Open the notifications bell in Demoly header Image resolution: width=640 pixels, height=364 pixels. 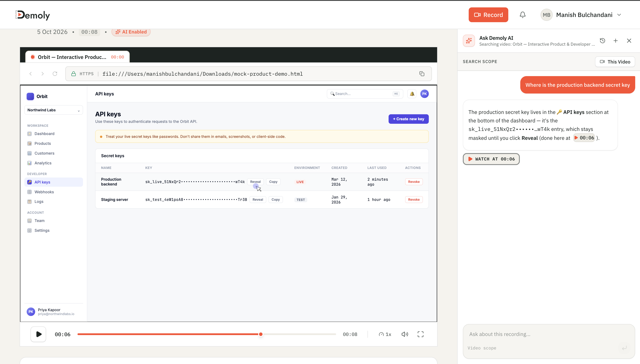[522, 15]
